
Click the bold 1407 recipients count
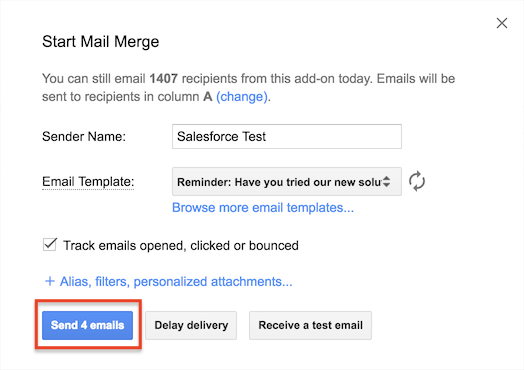pos(163,79)
